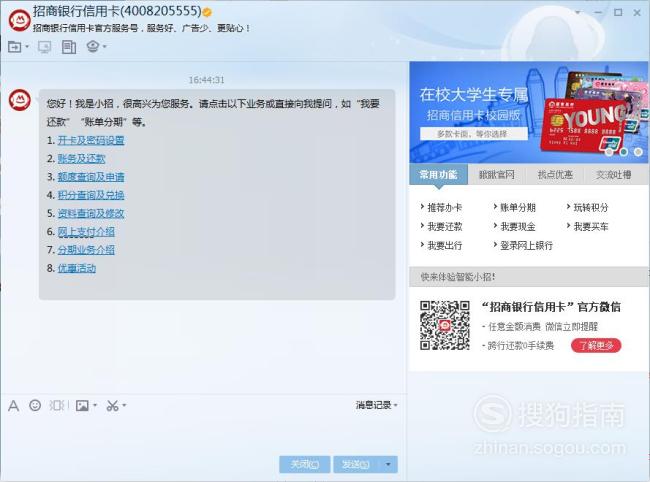Click the 关闭 close chat button
Screen dimensions: 650x482
tap(305, 464)
